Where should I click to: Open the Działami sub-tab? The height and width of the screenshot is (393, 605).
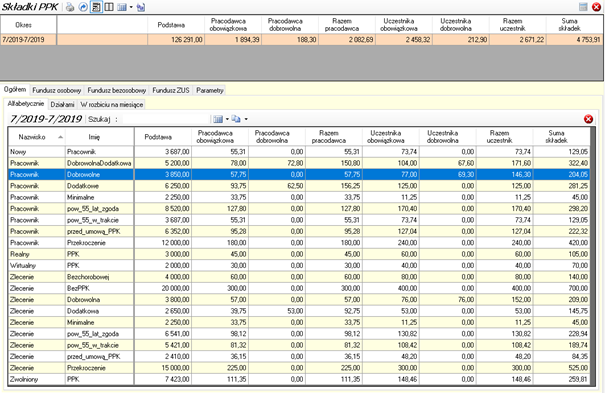(63, 105)
